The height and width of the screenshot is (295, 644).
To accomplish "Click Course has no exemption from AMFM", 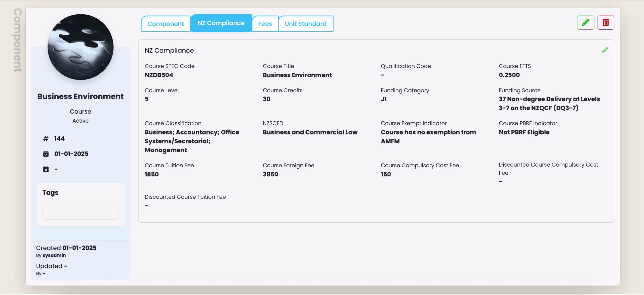I will 428,137.
